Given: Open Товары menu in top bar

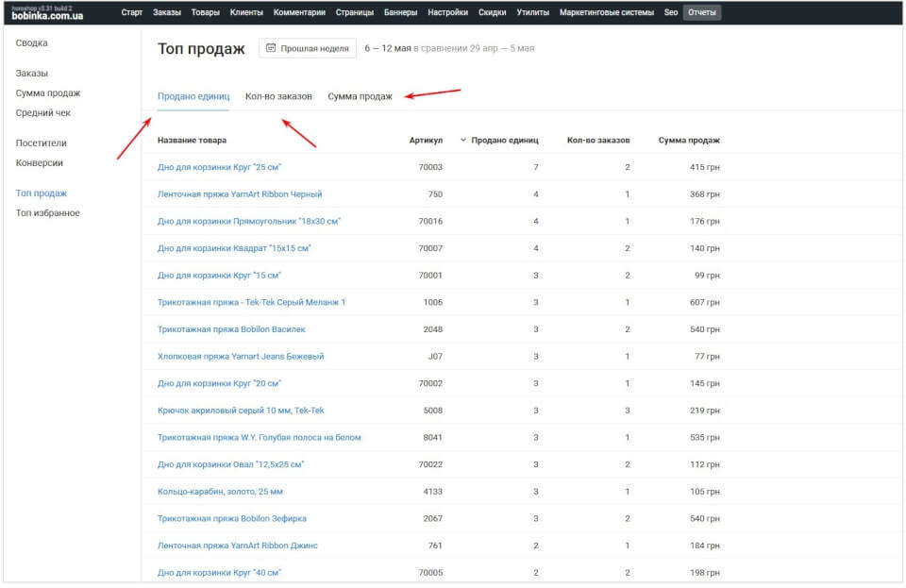Looking at the screenshot, I should coord(205,12).
